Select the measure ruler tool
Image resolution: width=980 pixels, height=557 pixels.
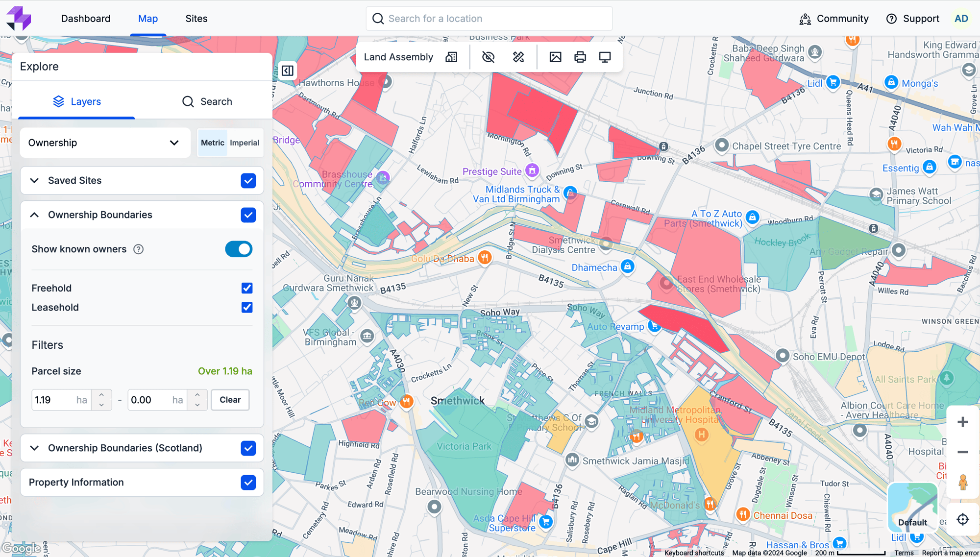click(518, 57)
